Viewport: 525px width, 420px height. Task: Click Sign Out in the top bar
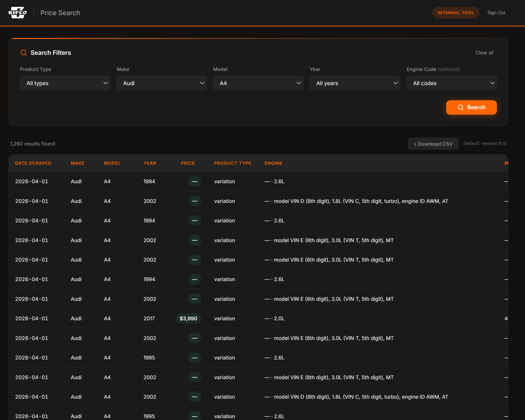496,13
